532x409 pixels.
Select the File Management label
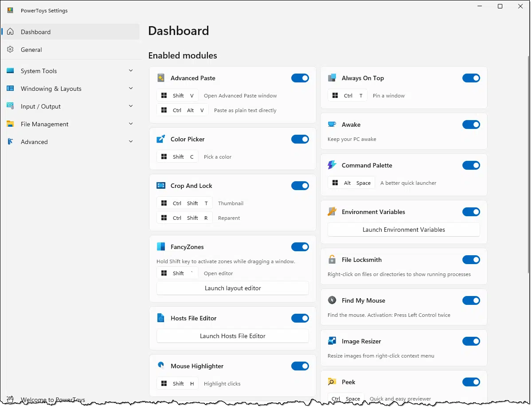pyautogui.click(x=44, y=124)
